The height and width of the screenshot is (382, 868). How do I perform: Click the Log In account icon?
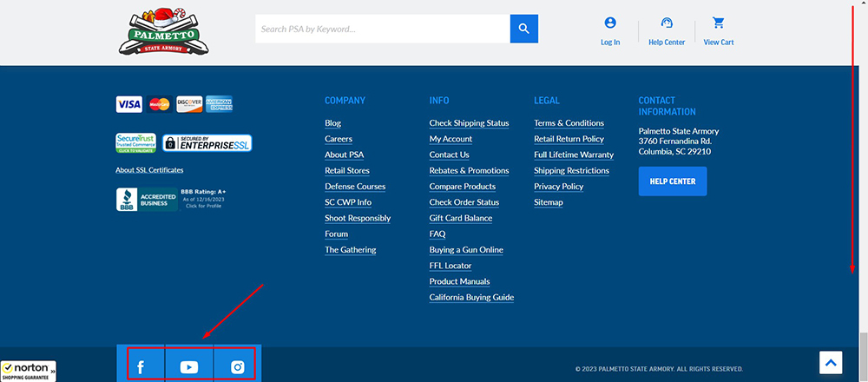610,23
